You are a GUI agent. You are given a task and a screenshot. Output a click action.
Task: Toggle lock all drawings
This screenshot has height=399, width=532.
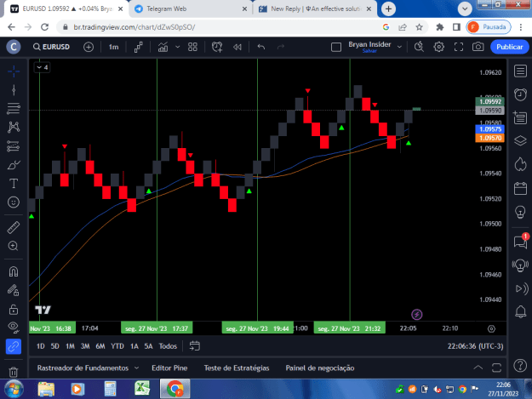(14, 309)
